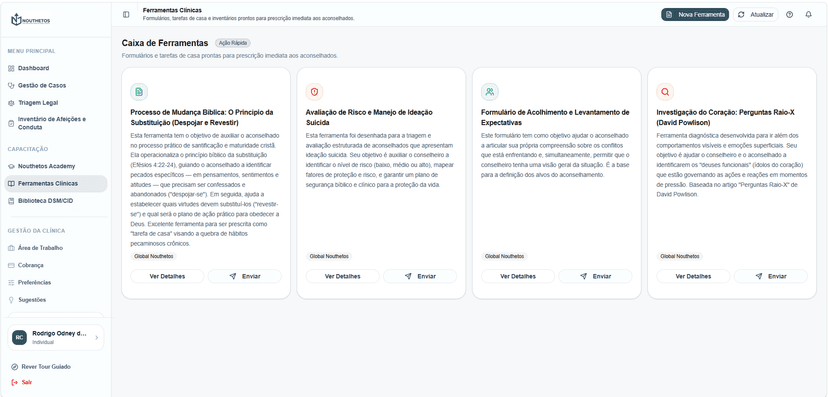
Task: Click the Nouthetos logo
Action: tap(30, 20)
